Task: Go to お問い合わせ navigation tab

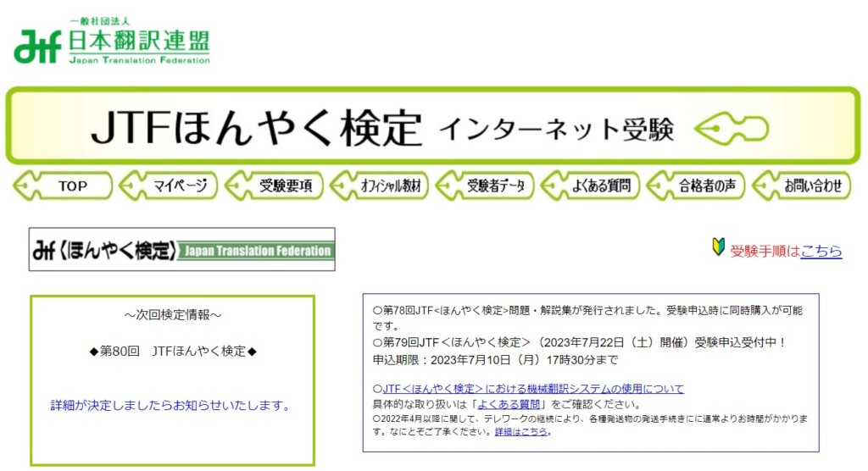Action: [802, 186]
